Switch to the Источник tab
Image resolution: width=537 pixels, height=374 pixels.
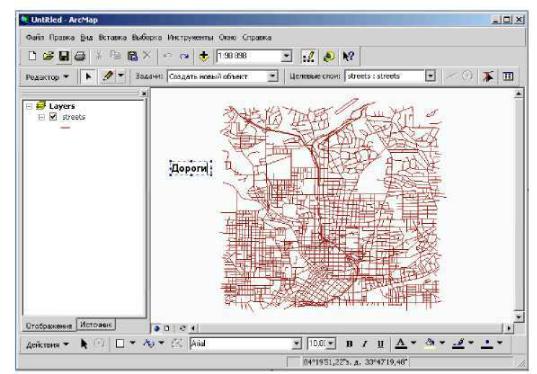(x=96, y=324)
